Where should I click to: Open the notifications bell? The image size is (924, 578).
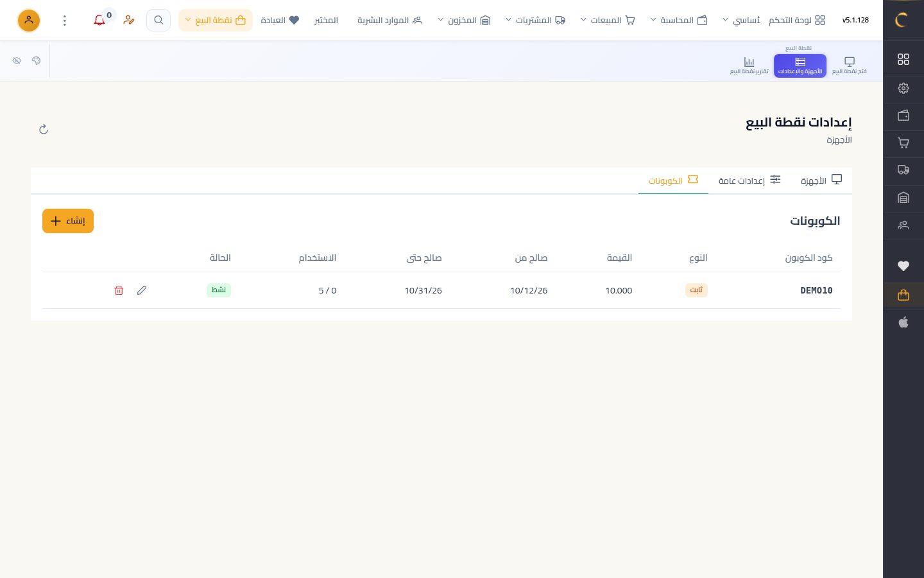tap(99, 21)
